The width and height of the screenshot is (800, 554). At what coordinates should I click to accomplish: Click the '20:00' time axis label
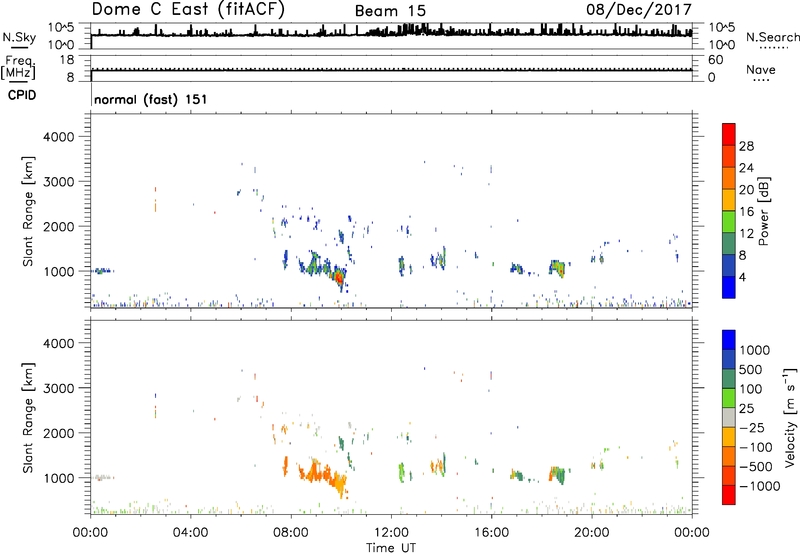click(x=592, y=533)
